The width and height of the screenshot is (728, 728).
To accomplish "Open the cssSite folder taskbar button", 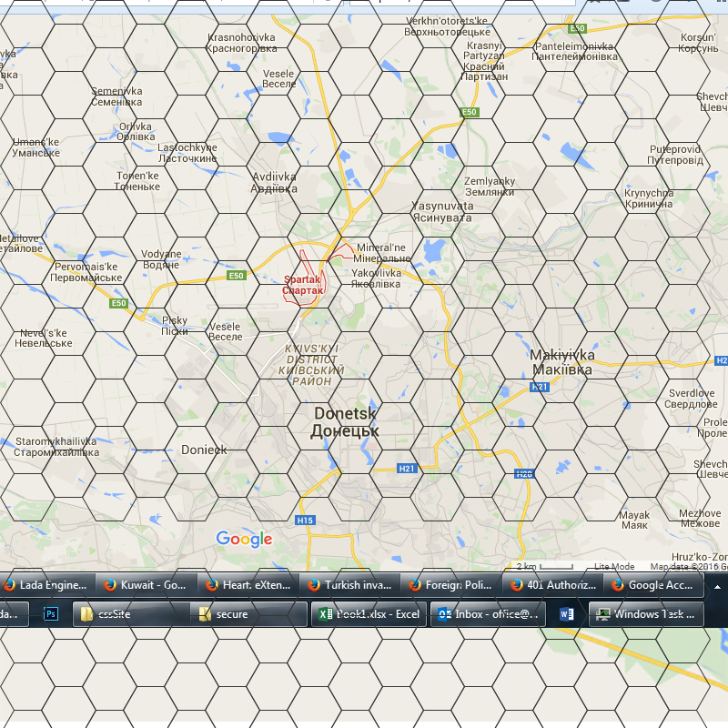I will click(131, 613).
